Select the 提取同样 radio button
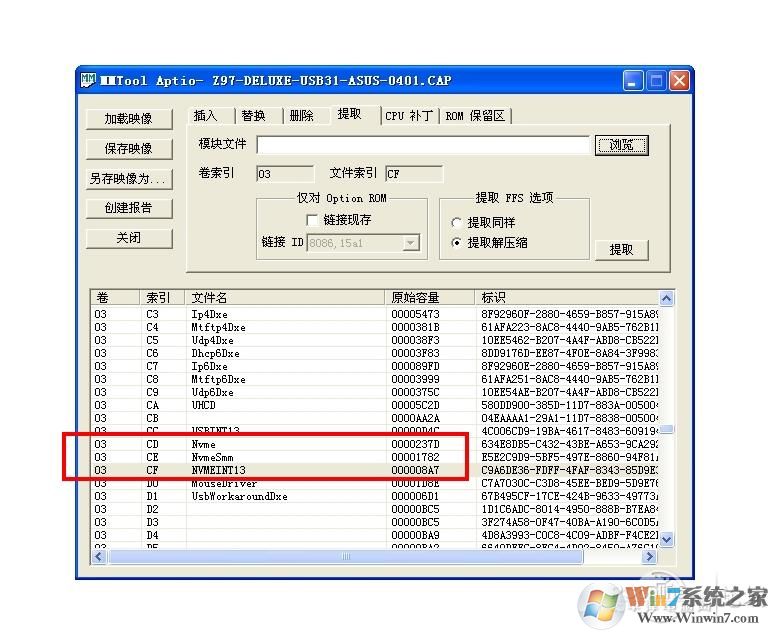 (x=457, y=223)
